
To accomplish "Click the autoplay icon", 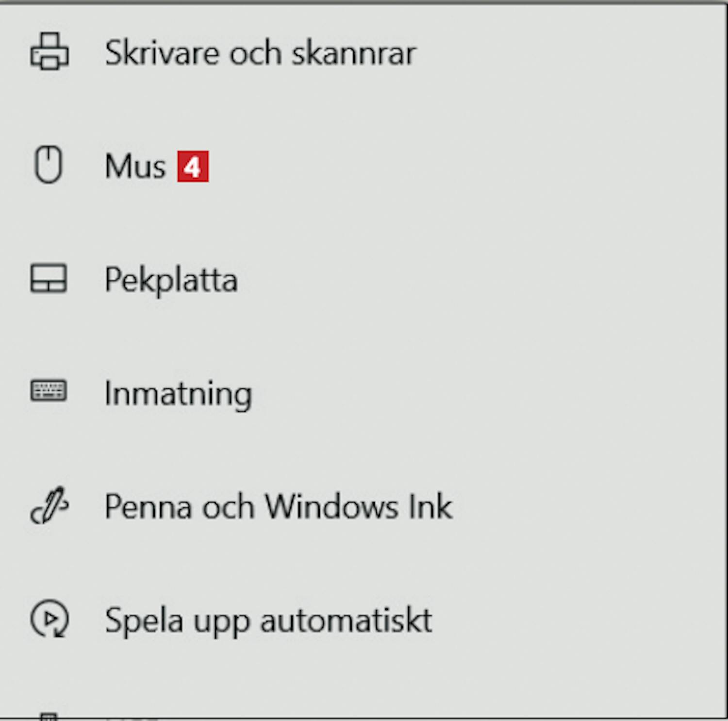I will click(49, 619).
